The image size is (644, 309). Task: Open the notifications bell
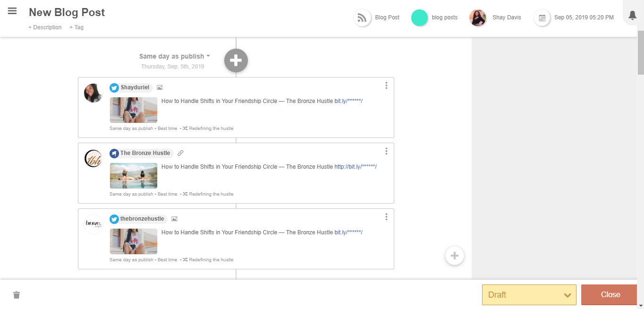click(633, 16)
